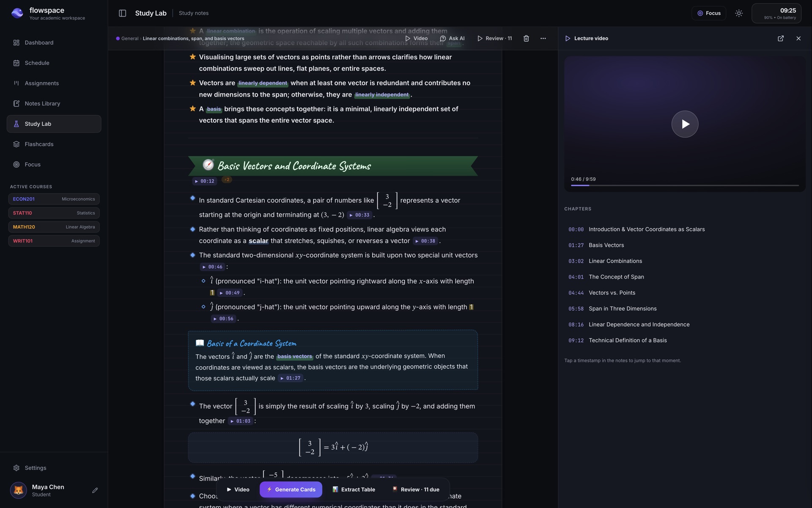
Task: Open Settings gear in sidebar
Action: click(16, 468)
